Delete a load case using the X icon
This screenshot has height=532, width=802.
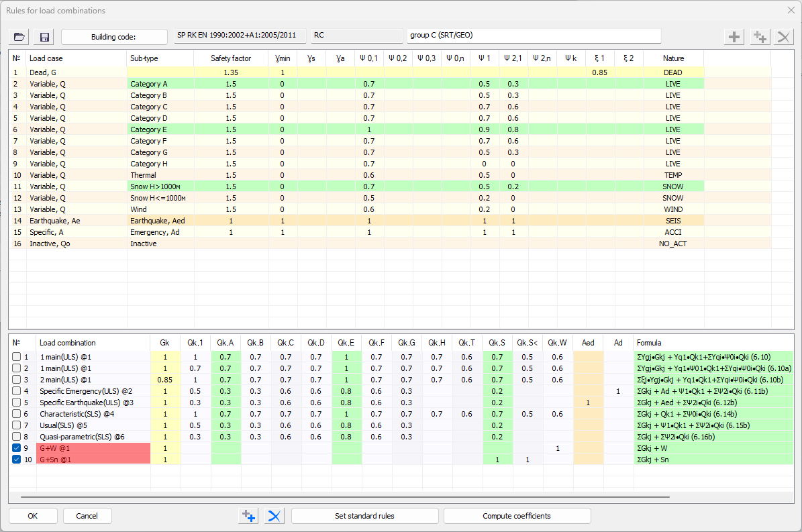click(x=783, y=36)
